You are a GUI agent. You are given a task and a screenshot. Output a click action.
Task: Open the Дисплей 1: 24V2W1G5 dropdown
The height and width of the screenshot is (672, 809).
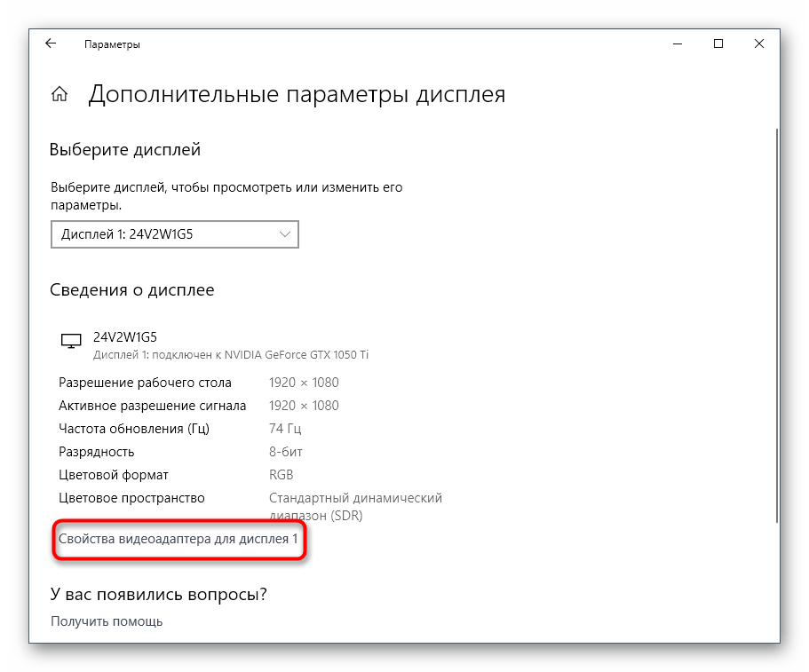click(x=175, y=234)
